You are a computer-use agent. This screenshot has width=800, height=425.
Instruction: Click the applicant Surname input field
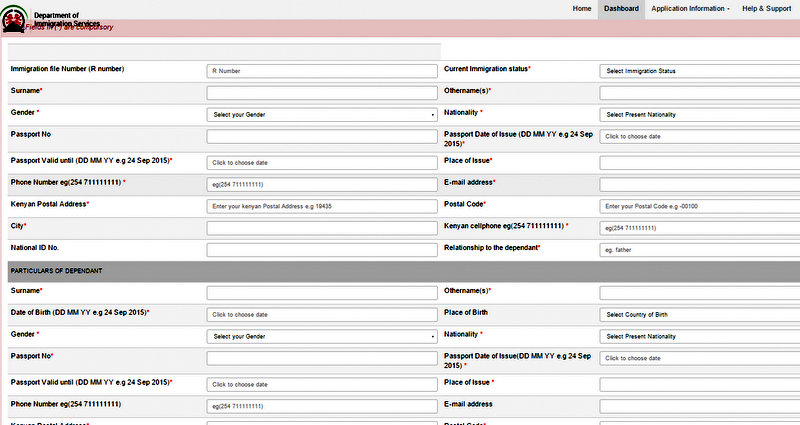click(x=322, y=93)
